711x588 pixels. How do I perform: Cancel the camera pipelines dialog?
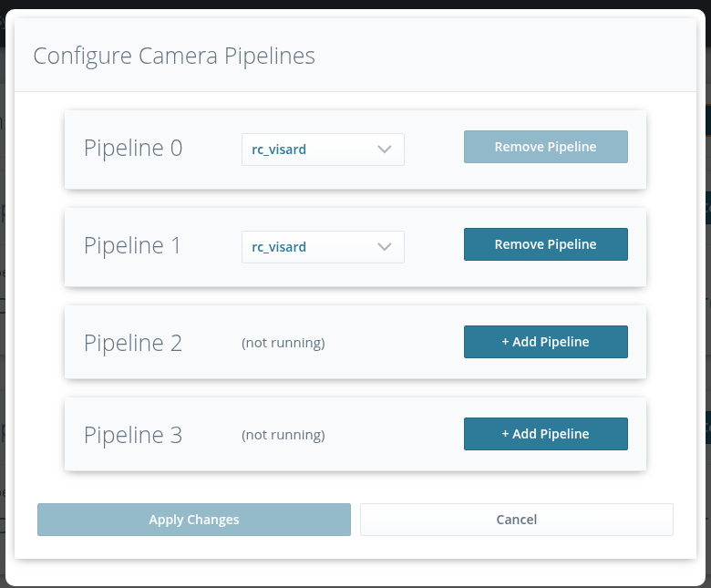[516, 520]
